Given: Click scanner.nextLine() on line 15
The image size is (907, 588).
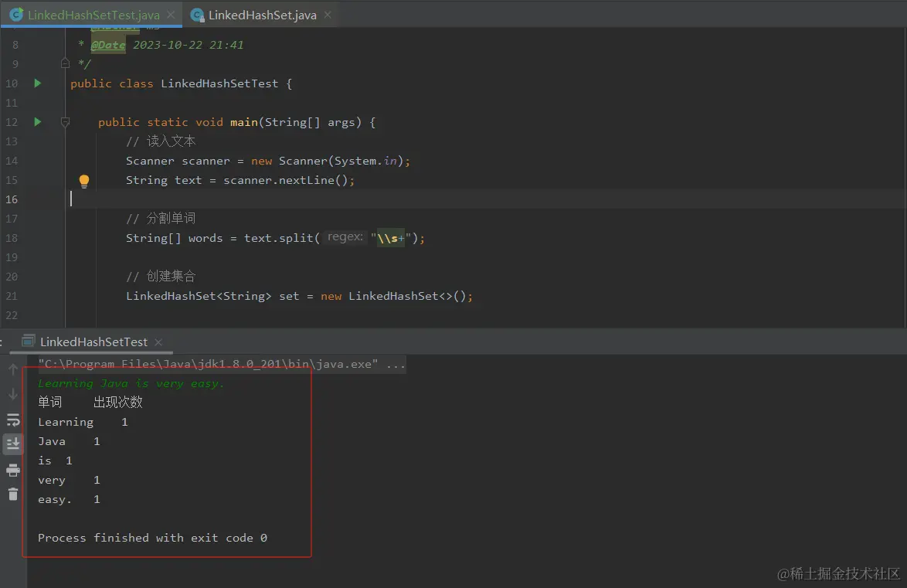Looking at the screenshot, I should click(x=286, y=180).
